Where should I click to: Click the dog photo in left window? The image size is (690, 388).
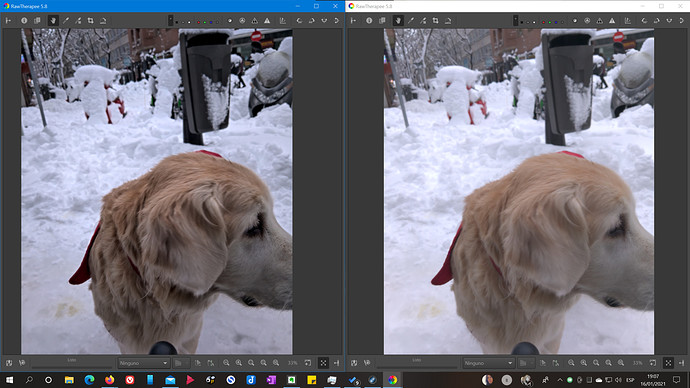pyautogui.click(x=157, y=192)
